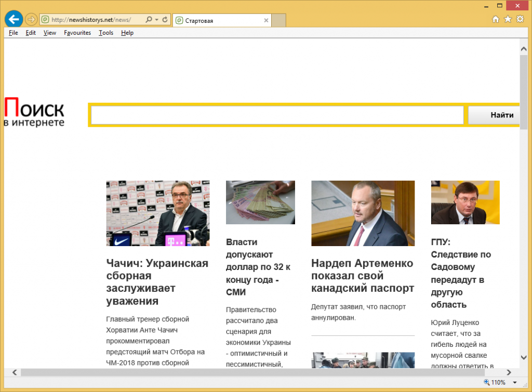532x392 pixels.
Task: Open the File menu
Action: 14,33
